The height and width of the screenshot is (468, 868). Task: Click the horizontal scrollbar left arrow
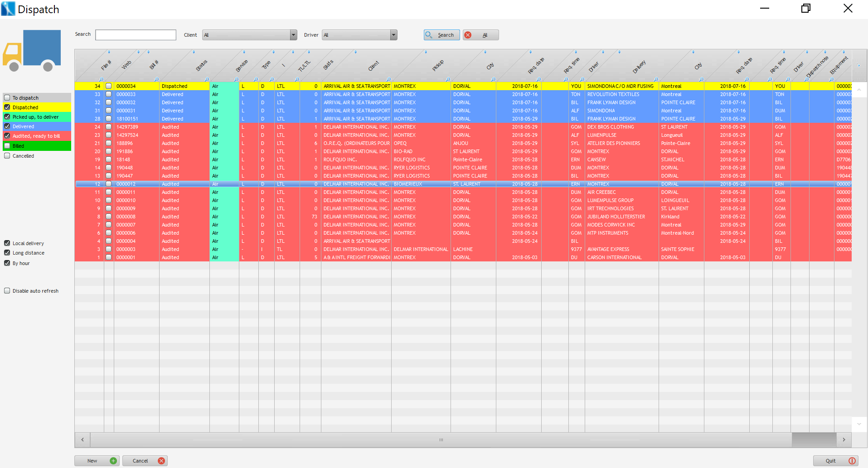coord(82,439)
